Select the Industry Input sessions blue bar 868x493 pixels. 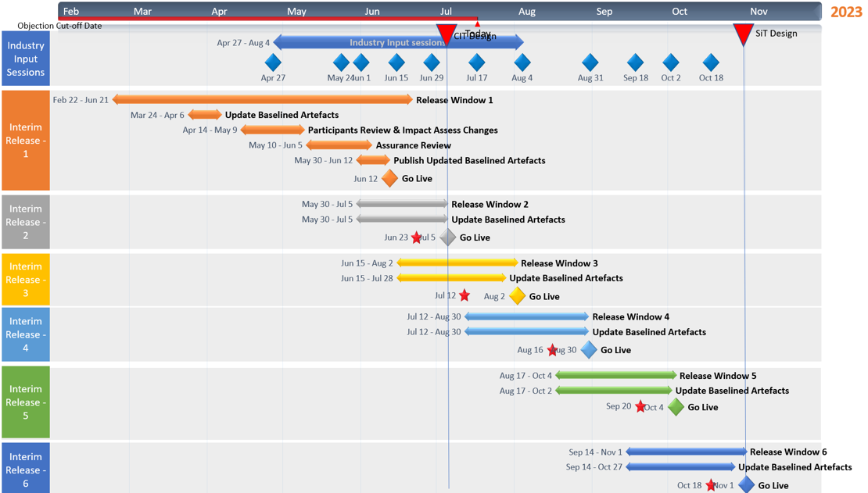click(398, 43)
